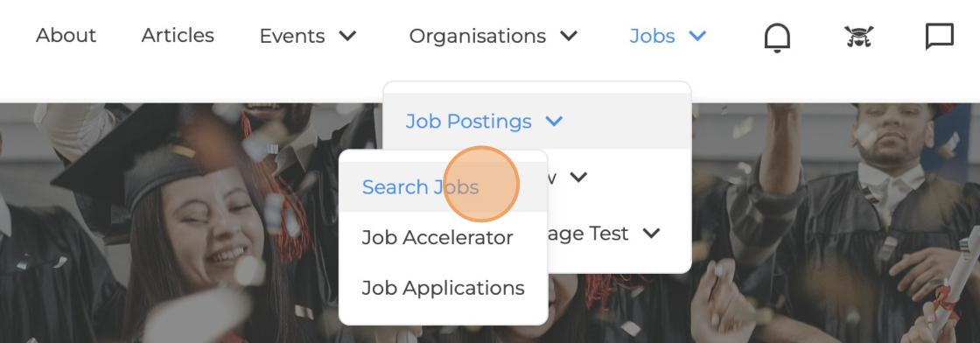Viewport: 980px width, 343px height.
Task: Click the Job Postings menu label
Action: point(469,122)
